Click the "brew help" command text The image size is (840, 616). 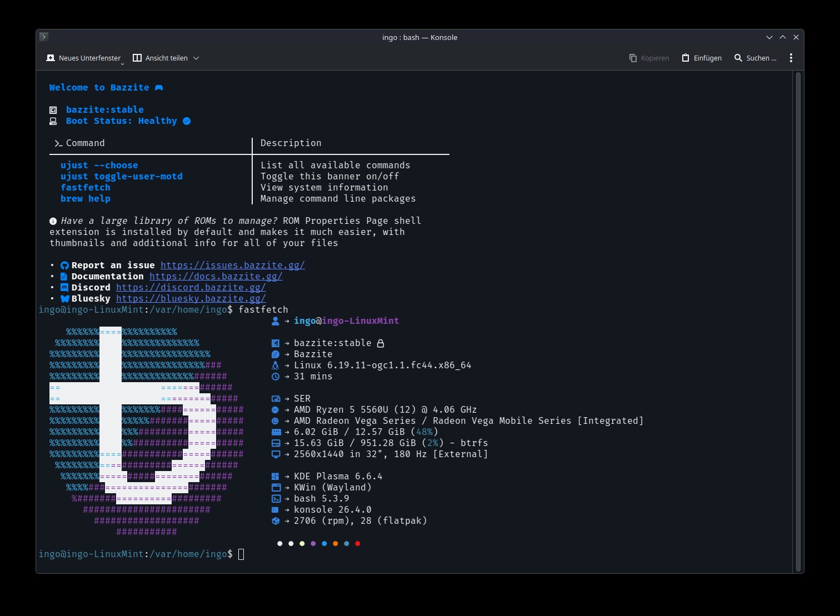(x=86, y=199)
